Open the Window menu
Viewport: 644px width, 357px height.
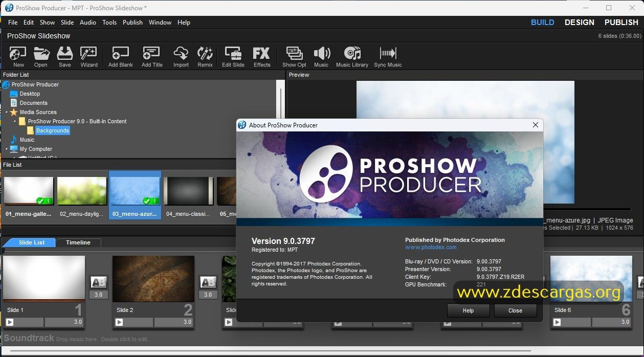pyautogui.click(x=160, y=23)
